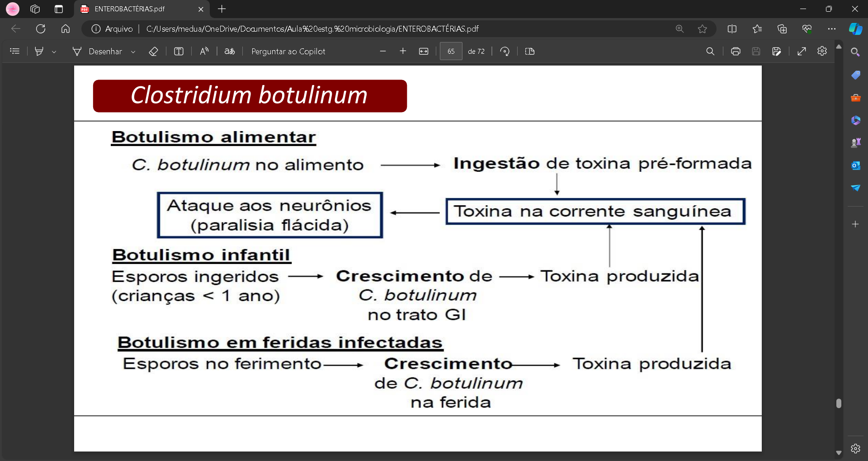The width and height of the screenshot is (868, 461).
Task: Toggle the page view layout button
Action: (530, 52)
